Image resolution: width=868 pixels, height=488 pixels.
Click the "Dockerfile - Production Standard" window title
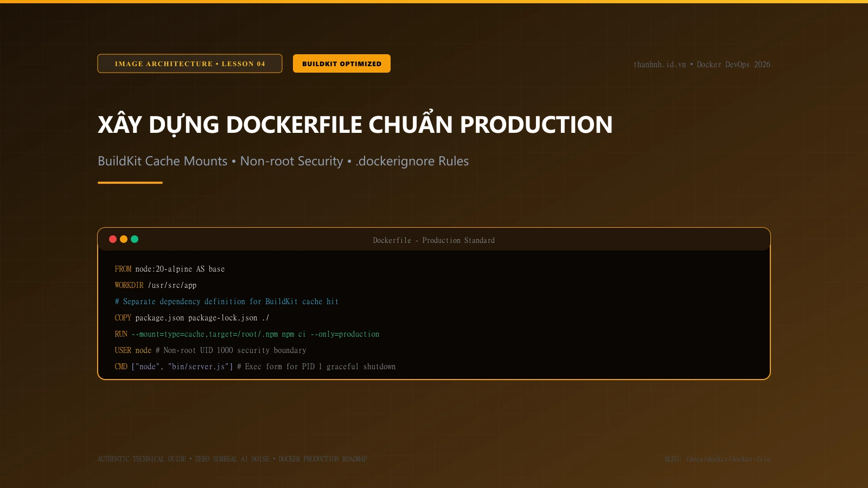(434, 240)
